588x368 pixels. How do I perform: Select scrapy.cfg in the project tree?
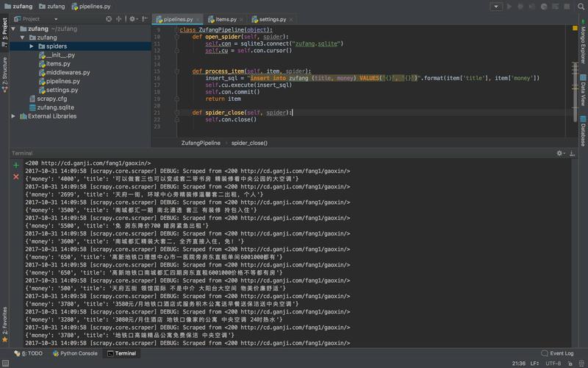[x=49, y=99]
